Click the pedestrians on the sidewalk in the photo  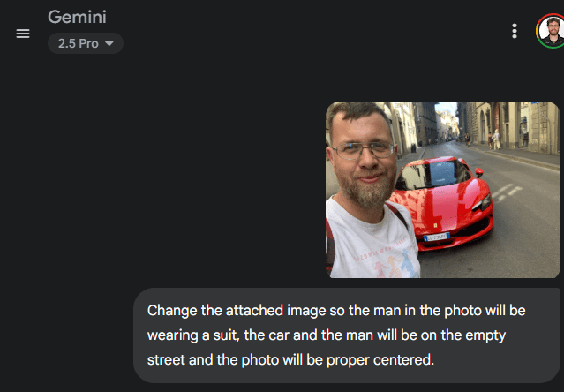tap(493, 139)
